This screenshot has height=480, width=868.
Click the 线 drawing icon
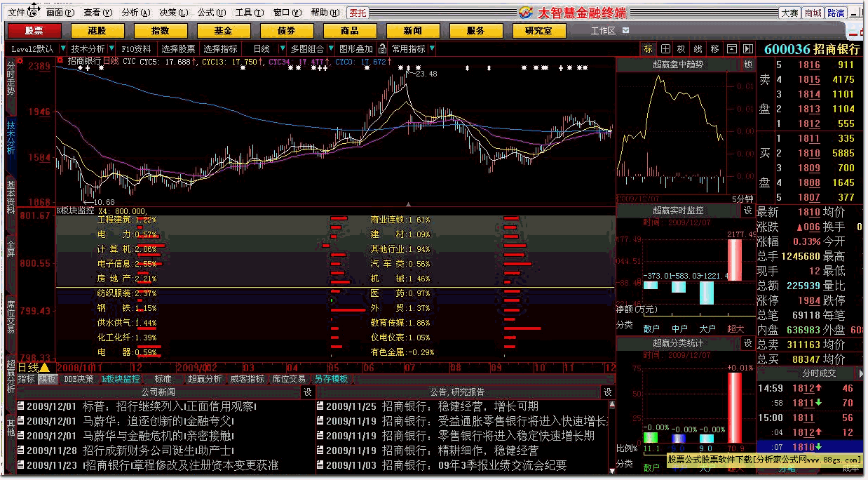(698, 49)
